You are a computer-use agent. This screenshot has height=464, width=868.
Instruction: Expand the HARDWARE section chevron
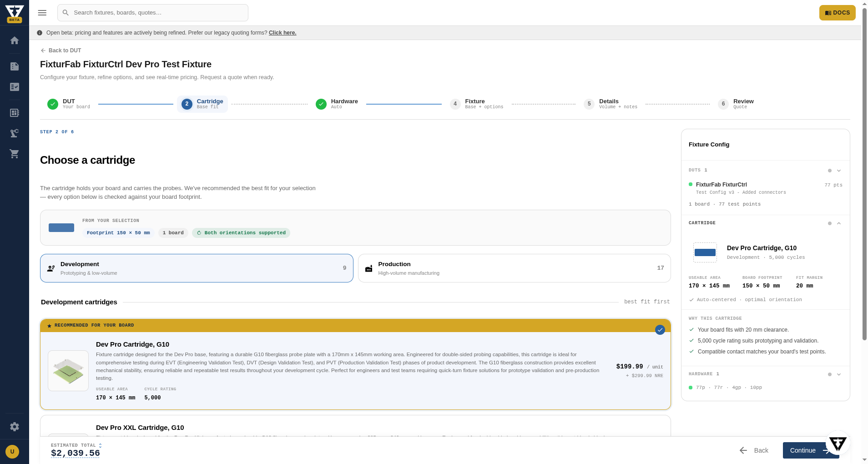(839, 374)
